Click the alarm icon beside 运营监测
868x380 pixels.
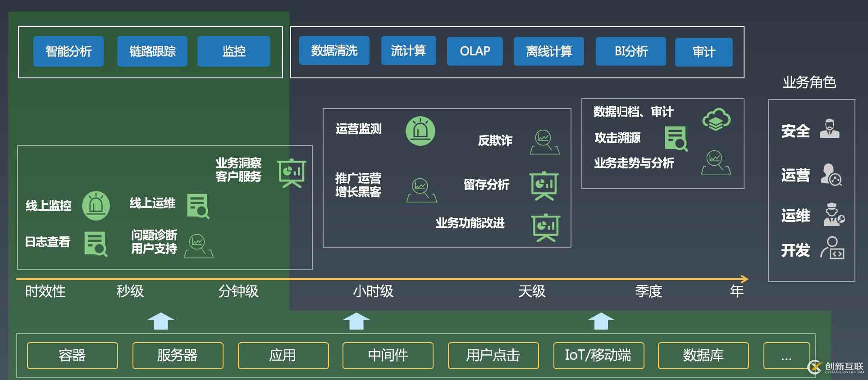click(x=420, y=131)
